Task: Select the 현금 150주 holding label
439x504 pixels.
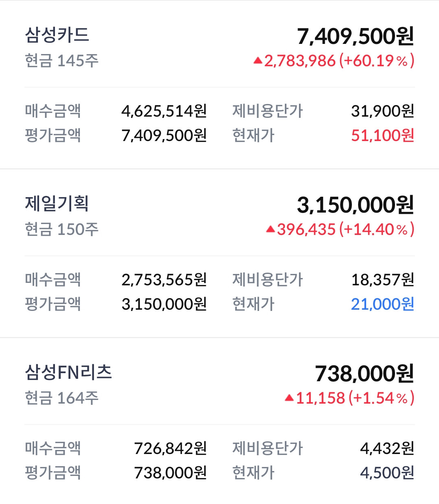Action: click(62, 230)
